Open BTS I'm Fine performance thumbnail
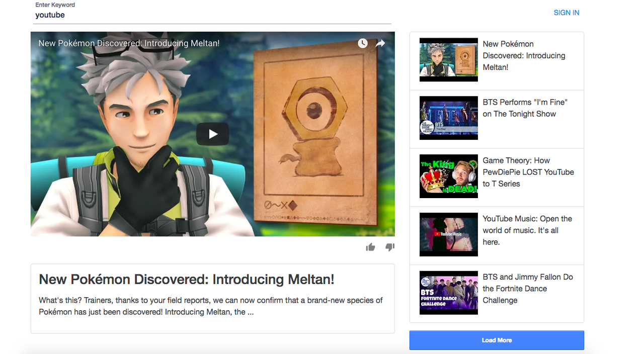 point(449,118)
